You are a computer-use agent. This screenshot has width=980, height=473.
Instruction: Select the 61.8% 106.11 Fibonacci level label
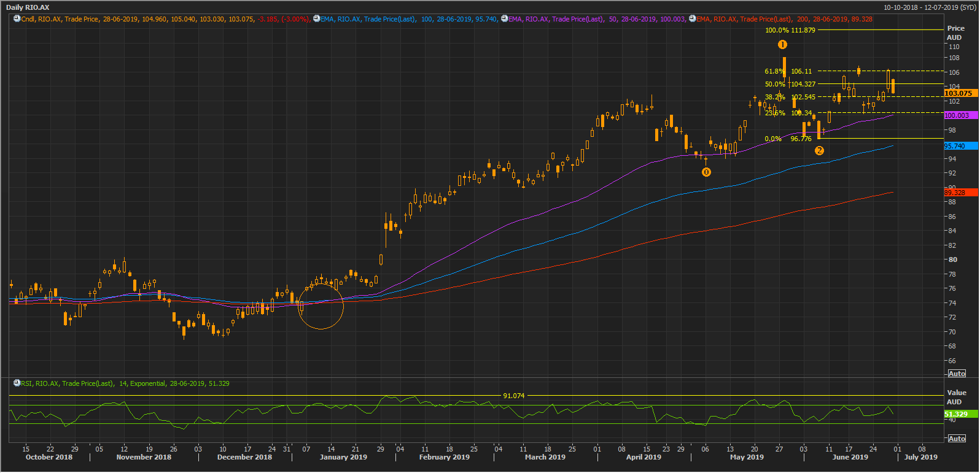pyautogui.click(x=788, y=71)
